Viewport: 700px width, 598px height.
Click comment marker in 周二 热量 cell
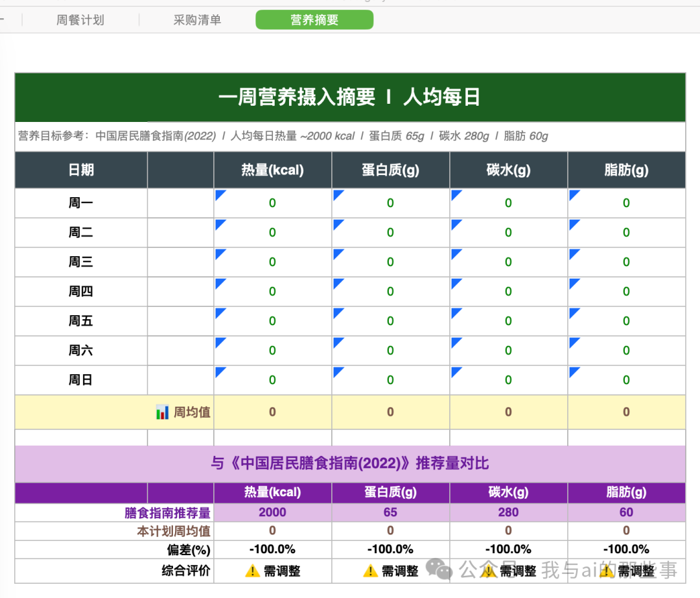coord(219,223)
